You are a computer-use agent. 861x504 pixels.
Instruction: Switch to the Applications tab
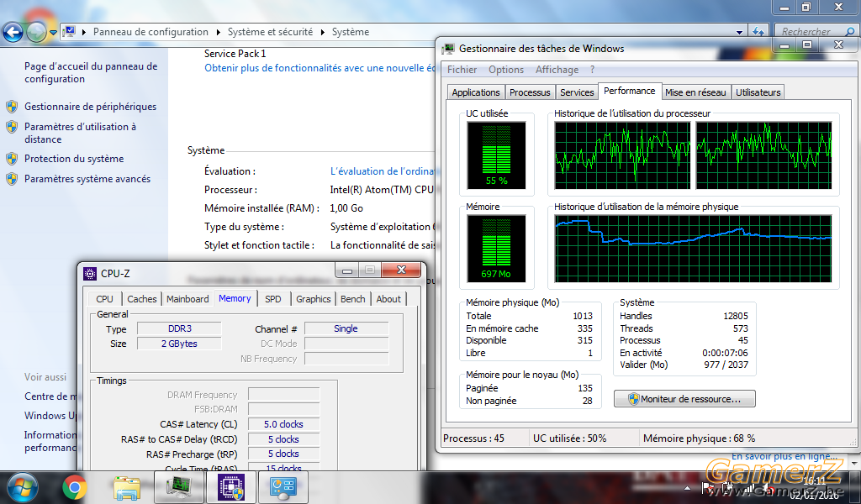476,92
